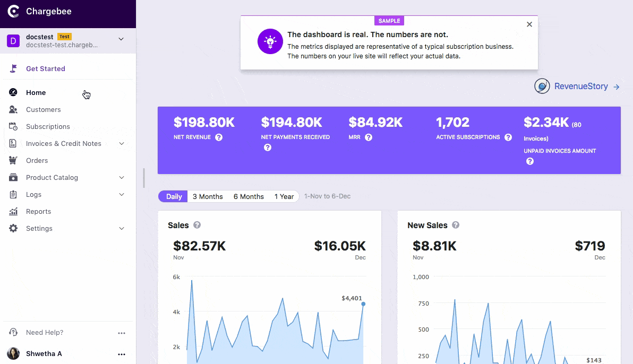Click the Active Subscriptions help icon

tap(508, 137)
